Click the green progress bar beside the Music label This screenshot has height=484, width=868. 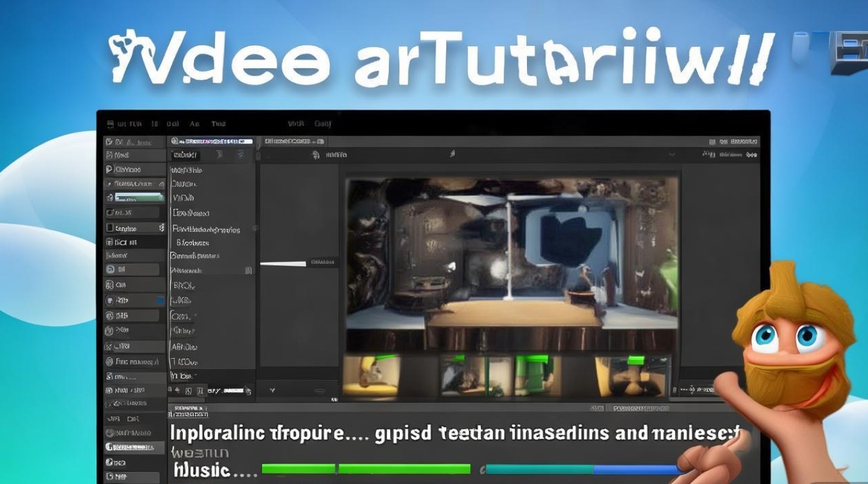click(x=366, y=469)
